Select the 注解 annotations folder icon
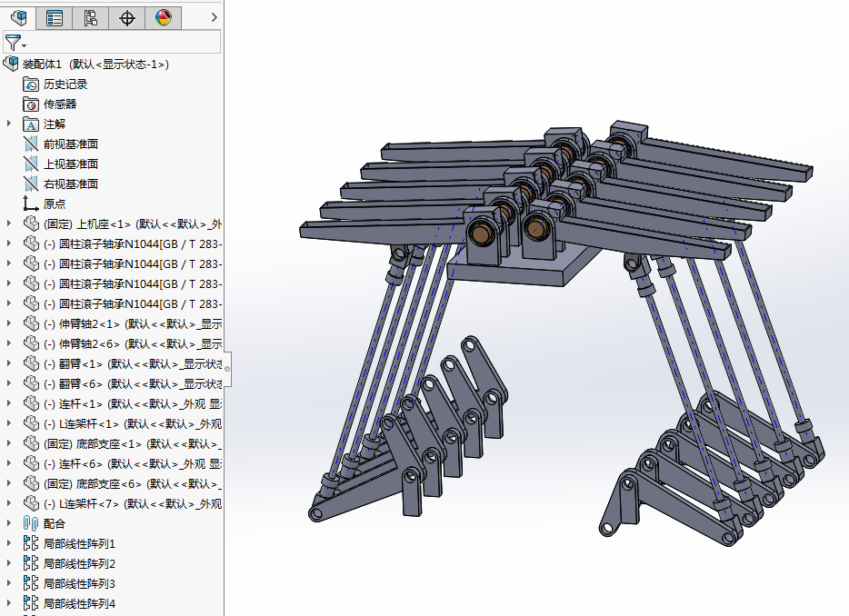 coord(31,124)
